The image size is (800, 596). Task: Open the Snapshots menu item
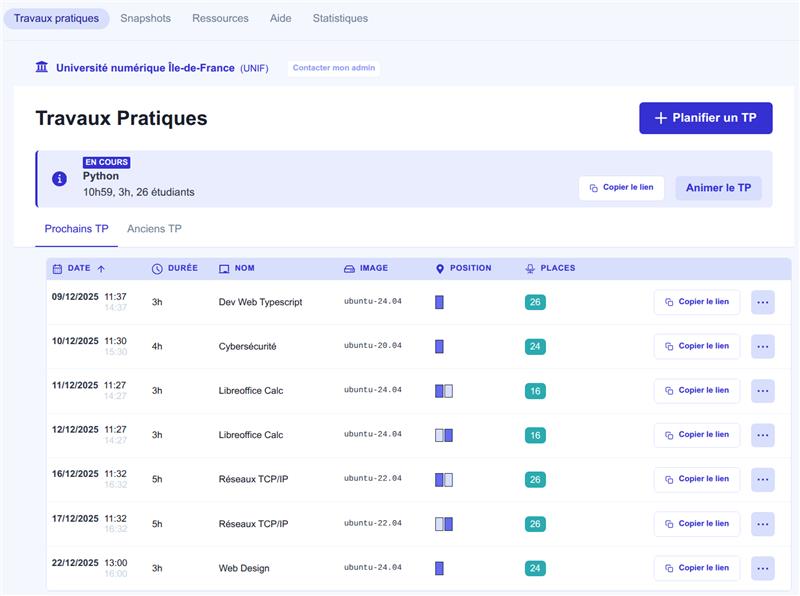[145, 18]
